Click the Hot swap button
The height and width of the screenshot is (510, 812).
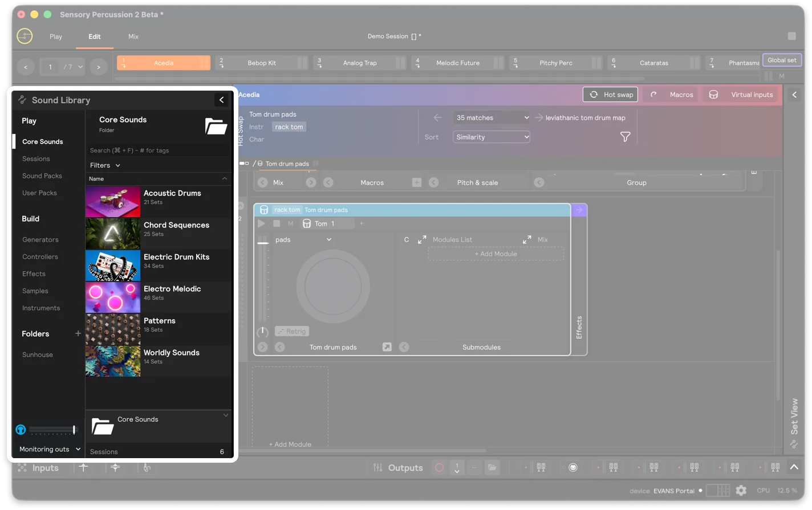[x=610, y=94]
